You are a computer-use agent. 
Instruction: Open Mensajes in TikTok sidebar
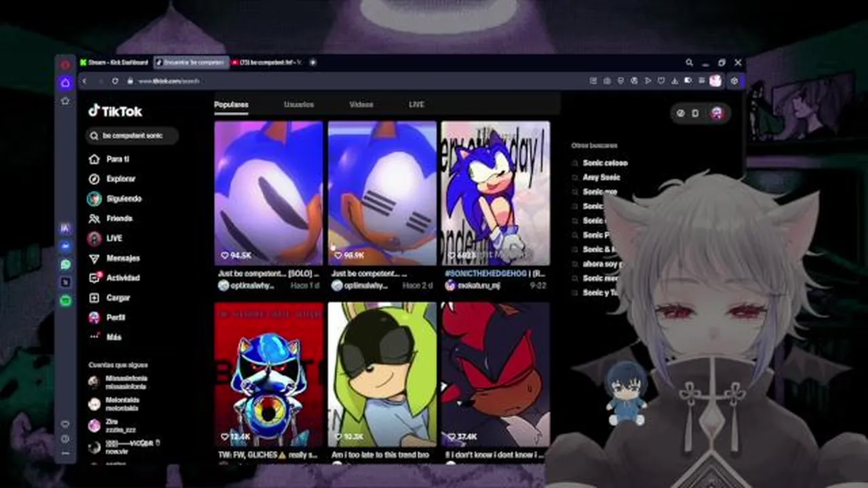pos(114,258)
